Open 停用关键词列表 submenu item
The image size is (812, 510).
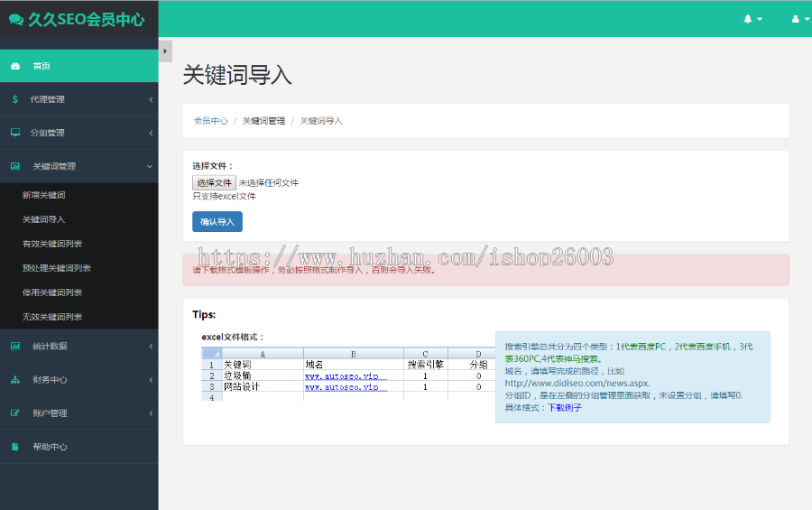pos(52,292)
